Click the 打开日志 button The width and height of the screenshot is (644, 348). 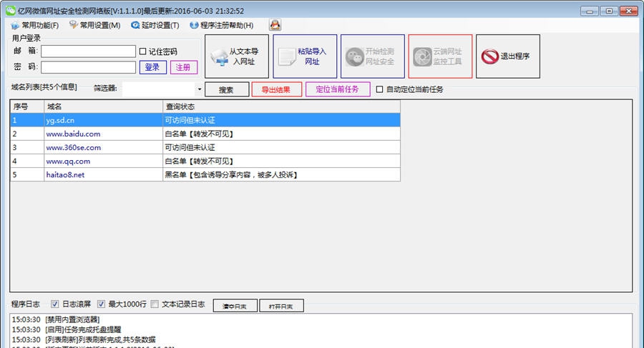click(x=281, y=306)
